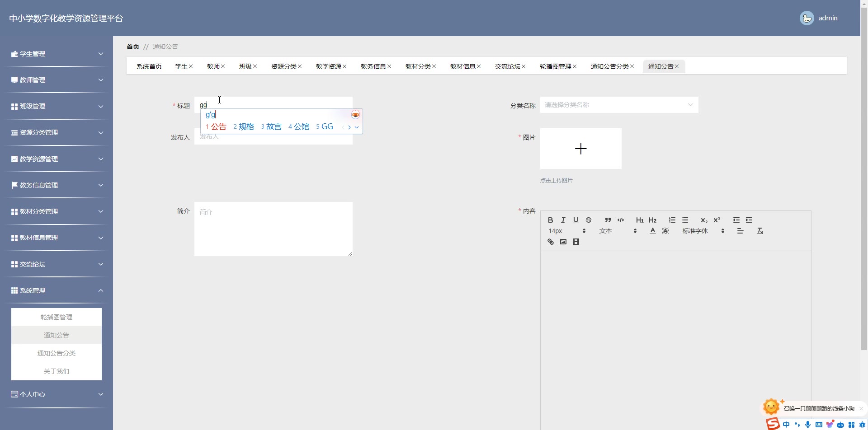Open the admin user avatar menu
Screen dimensions: 868x430
pos(807,18)
